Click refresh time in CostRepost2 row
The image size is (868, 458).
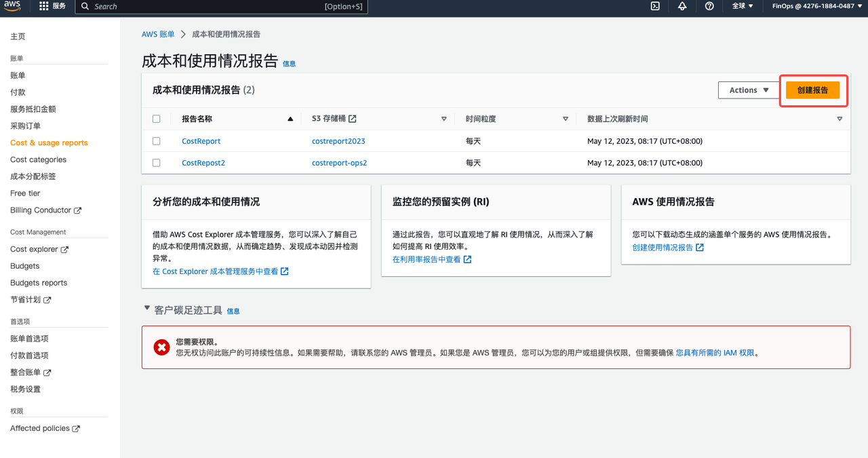click(645, 163)
